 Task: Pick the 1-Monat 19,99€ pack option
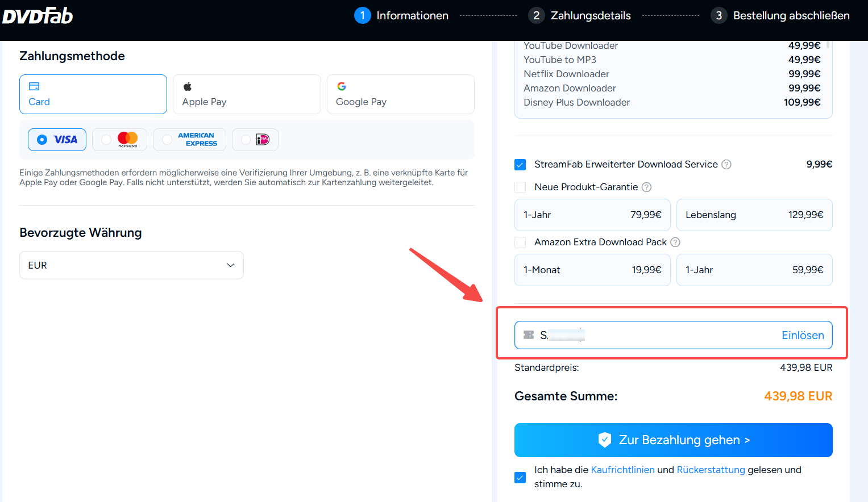(x=592, y=270)
